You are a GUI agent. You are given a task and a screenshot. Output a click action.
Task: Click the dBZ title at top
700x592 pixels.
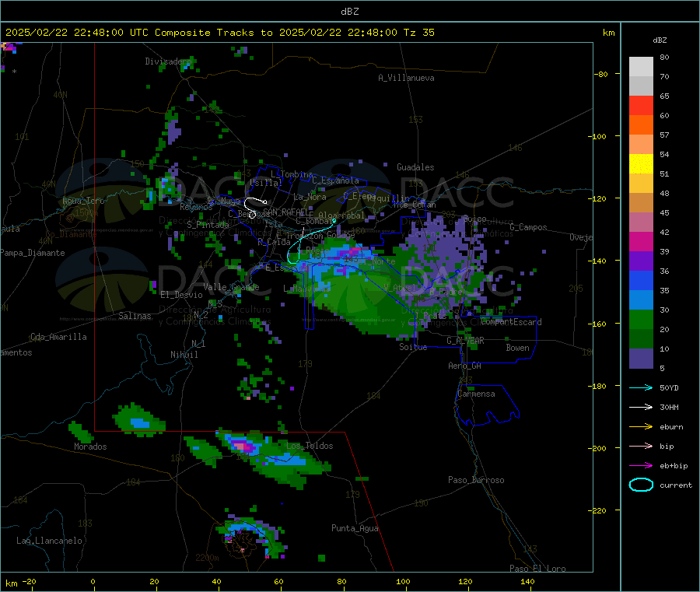349,11
